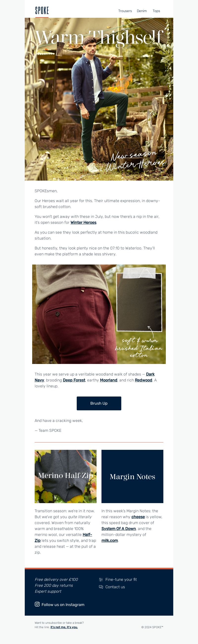Image resolution: width=198 pixels, height=644 pixels.
Task: Click the Margin Notes navy tile
Action: (x=132, y=476)
